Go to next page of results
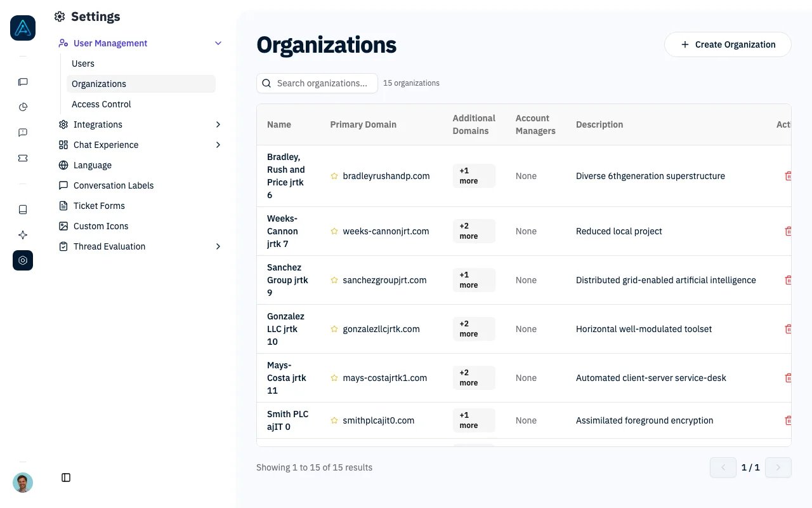Screen dimensions: 812x508 [x=778, y=467]
